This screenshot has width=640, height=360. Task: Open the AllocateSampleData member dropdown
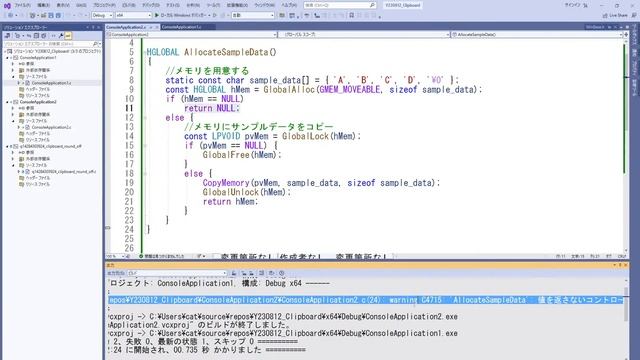[537, 35]
